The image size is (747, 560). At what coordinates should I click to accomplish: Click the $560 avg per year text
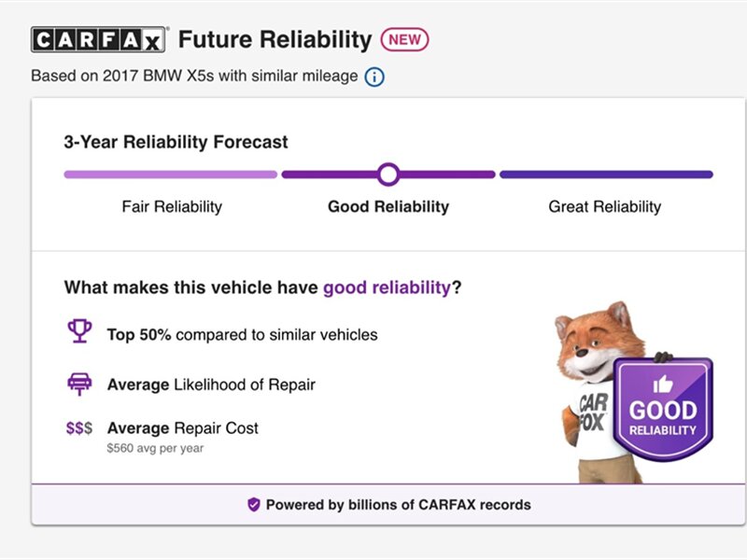pyautogui.click(x=155, y=448)
